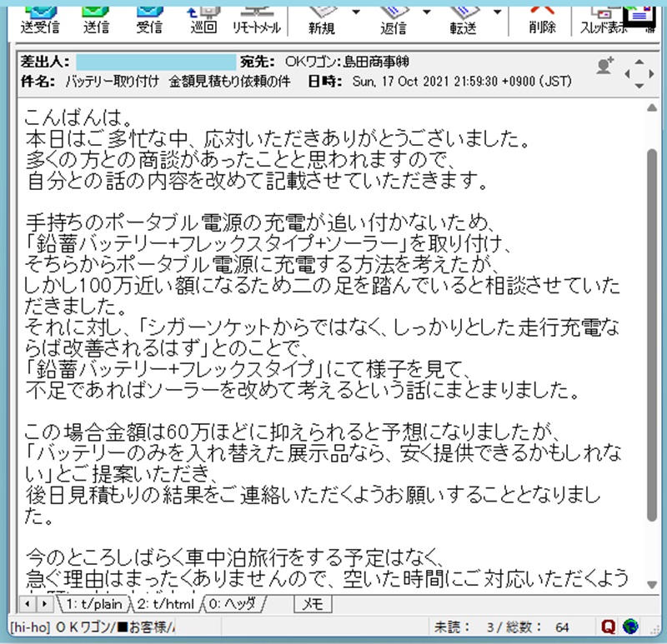
Task: Toggle the スレッド表示 thread view
Action: pyautogui.click(x=604, y=17)
